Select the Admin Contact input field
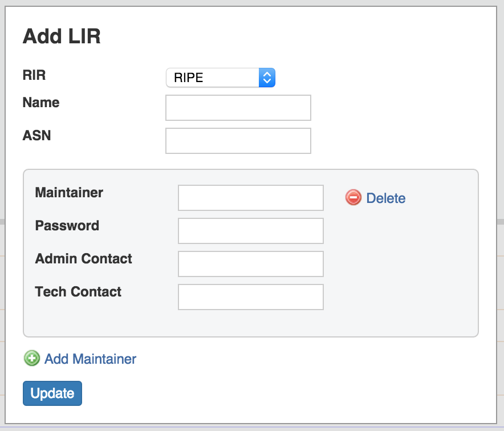The height and width of the screenshot is (431, 504). click(x=250, y=264)
